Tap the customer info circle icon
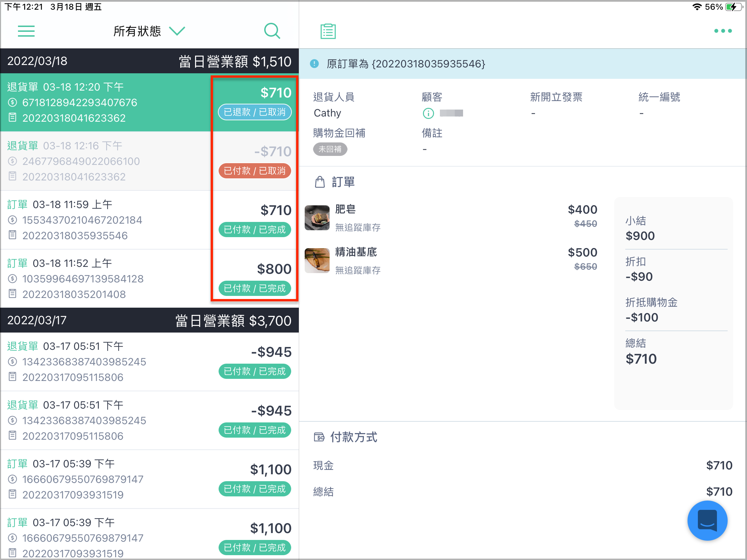This screenshot has height=560, width=747. tap(428, 113)
